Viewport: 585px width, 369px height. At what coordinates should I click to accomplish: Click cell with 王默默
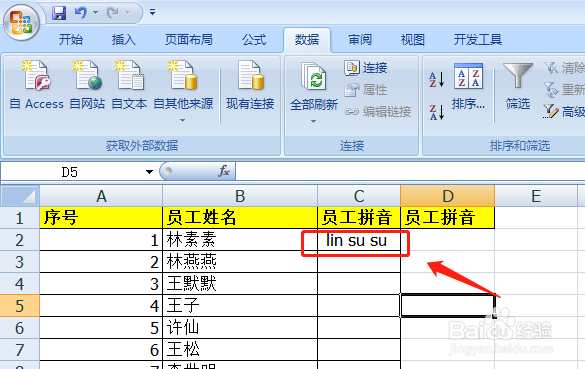point(240,284)
